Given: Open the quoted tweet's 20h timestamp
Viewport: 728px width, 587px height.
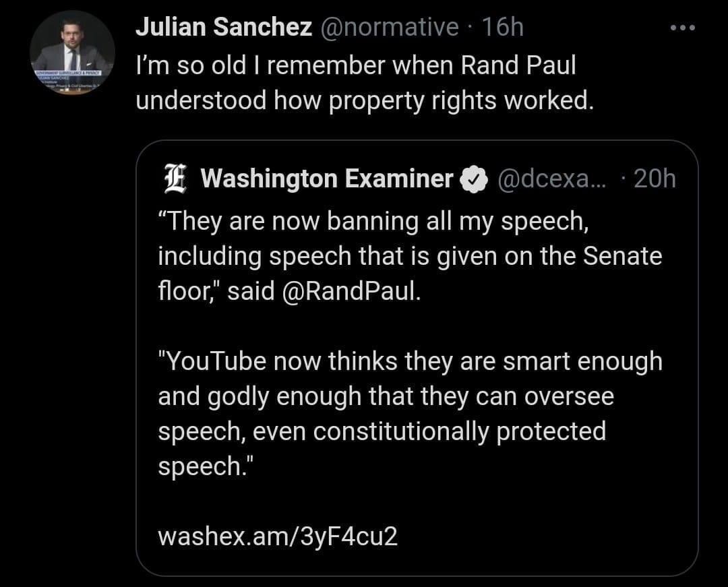Looking at the screenshot, I should click(x=654, y=179).
